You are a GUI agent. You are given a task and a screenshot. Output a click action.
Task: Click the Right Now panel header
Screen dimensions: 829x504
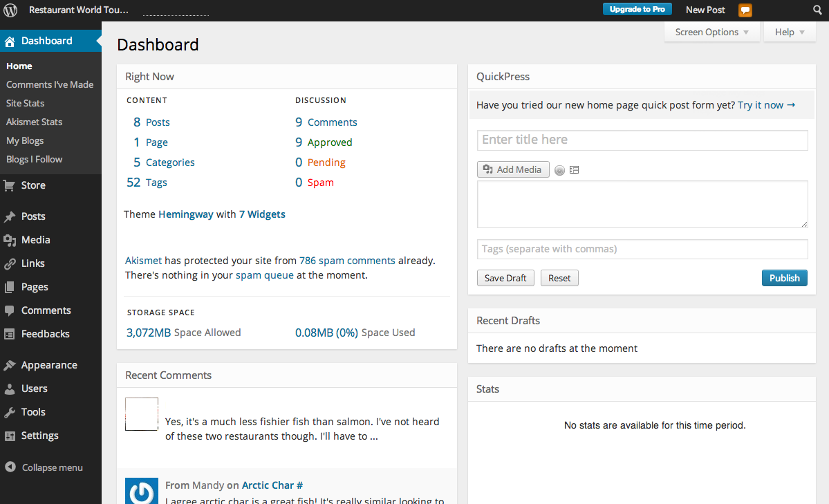pos(286,77)
